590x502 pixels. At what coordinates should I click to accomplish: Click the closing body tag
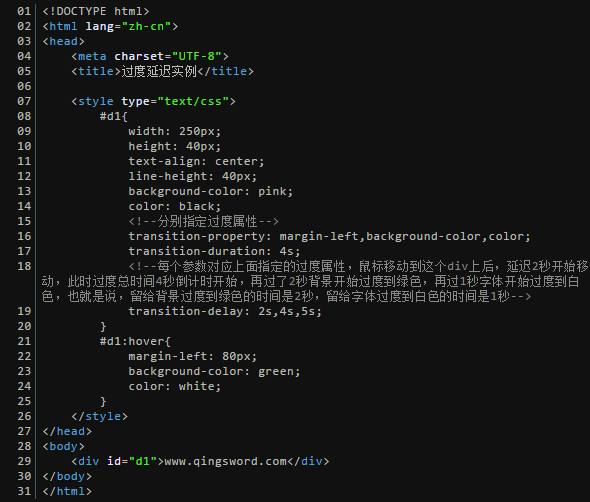(x=67, y=477)
